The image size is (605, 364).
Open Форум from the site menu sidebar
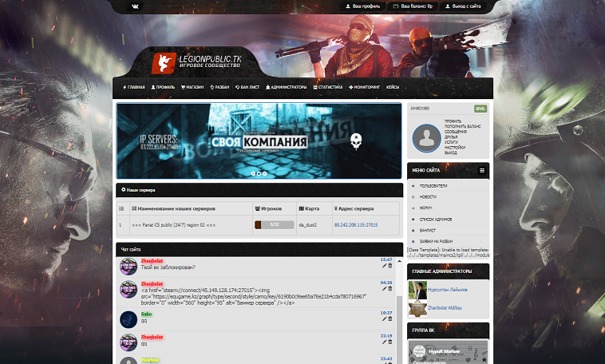tap(427, 208)
